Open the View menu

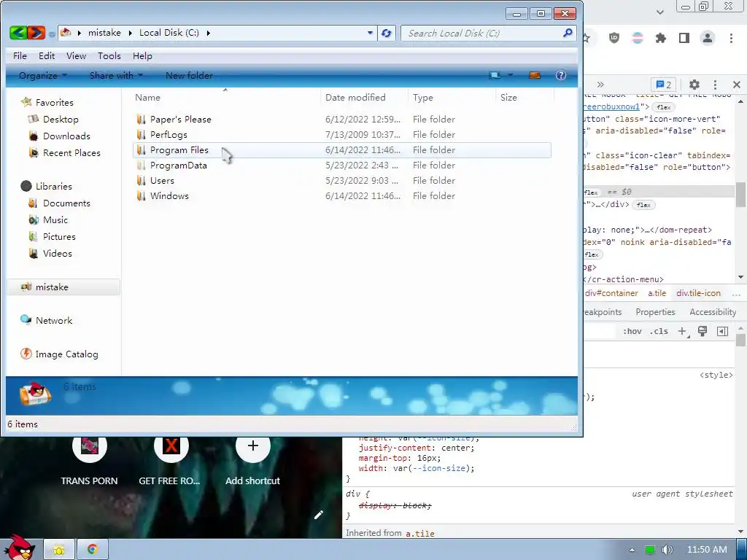point(76,55)
